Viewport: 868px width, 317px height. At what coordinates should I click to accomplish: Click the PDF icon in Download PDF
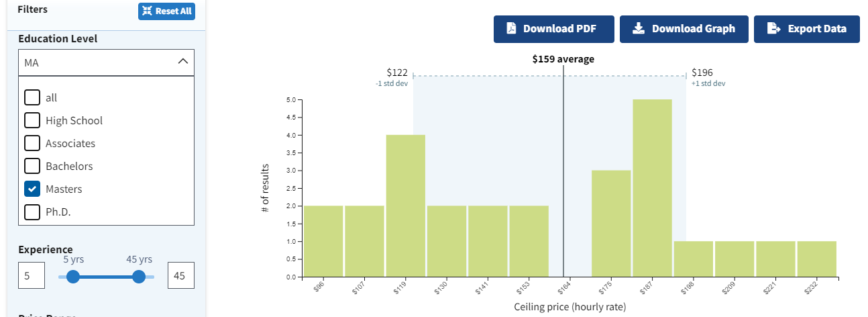(x=511, y=29)
